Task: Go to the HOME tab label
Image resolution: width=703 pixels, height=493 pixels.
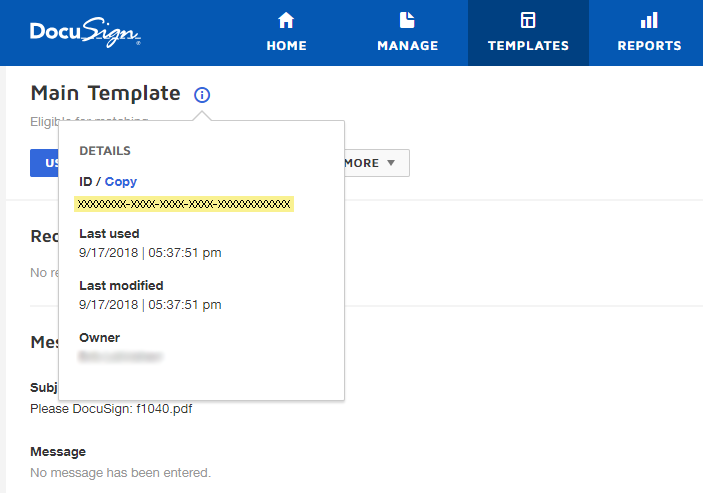Action: pos(286,46)
